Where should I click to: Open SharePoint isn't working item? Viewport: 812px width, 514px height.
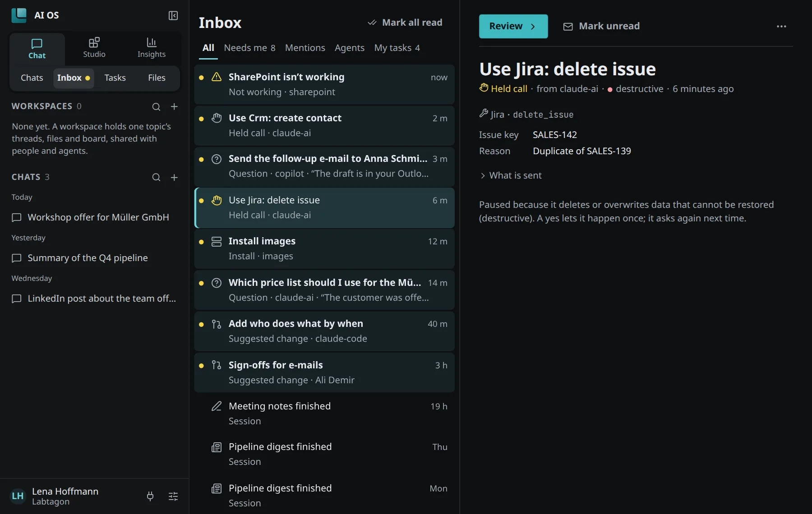pos(324,84)
